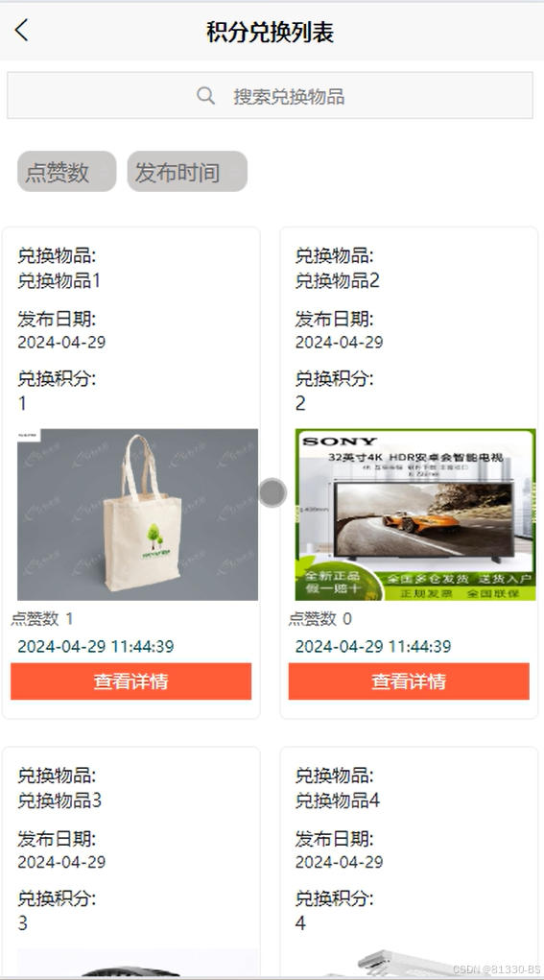The image size is (544, 980).
Task: Open the SONY TV product image
Action: (x=415, y=514)
